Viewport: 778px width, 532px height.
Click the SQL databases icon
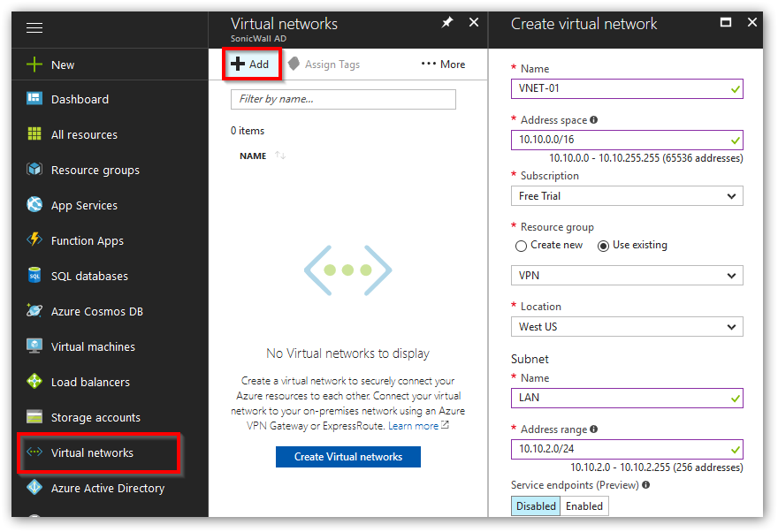pyautogui.click(x=34, y=275)
